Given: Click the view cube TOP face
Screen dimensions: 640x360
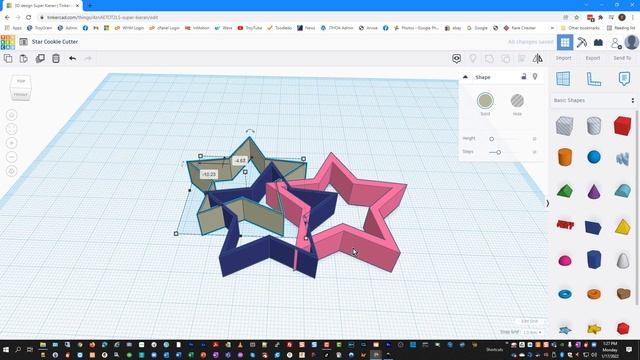Looking at the screenshot, I should [21, 81].
